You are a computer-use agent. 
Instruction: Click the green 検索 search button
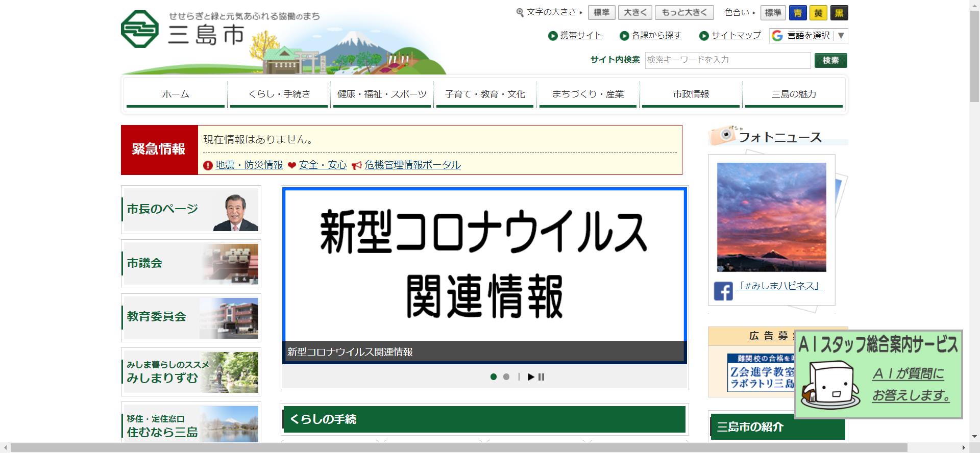pyautogui.click(x=831, y=60)
